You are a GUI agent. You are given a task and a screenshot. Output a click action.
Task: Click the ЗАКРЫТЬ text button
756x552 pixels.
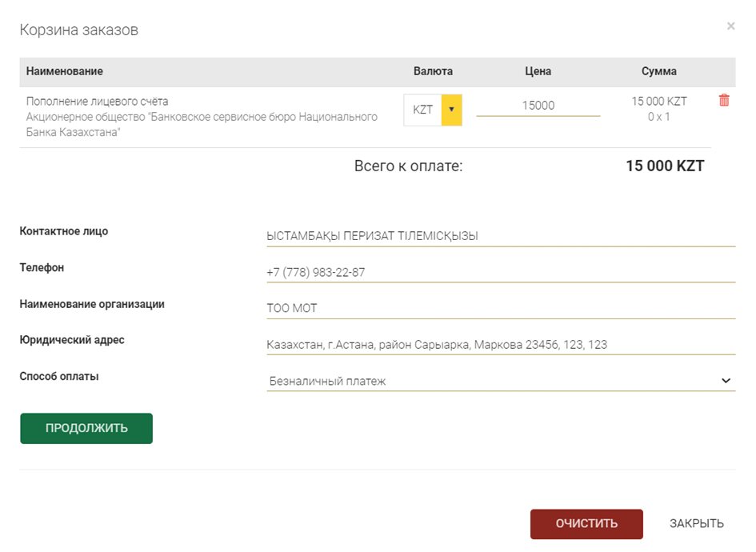[x=696, y=524]
